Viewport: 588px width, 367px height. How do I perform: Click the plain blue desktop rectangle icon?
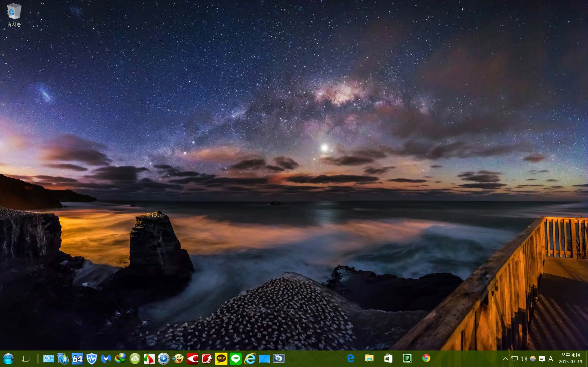click(264, 358)
